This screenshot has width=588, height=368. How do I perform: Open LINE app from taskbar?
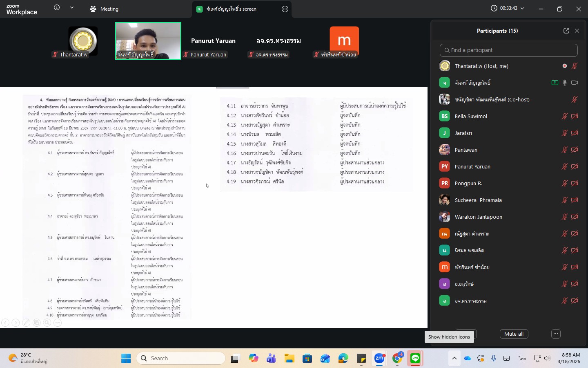point(415,359)
